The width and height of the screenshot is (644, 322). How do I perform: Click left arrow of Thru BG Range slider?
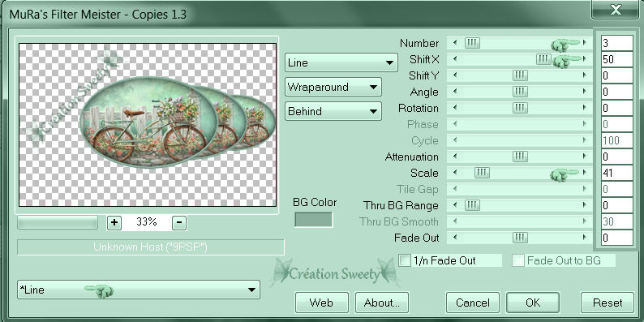coord(455,205)
